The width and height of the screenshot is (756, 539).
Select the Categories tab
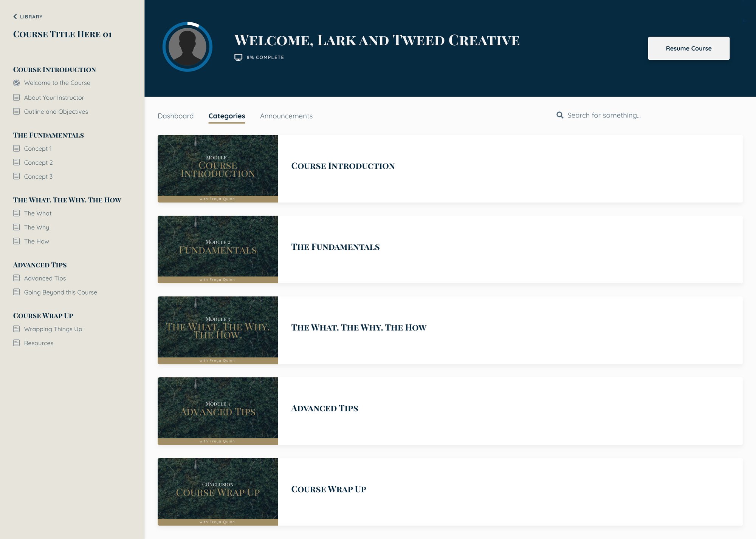pos(227,116)
